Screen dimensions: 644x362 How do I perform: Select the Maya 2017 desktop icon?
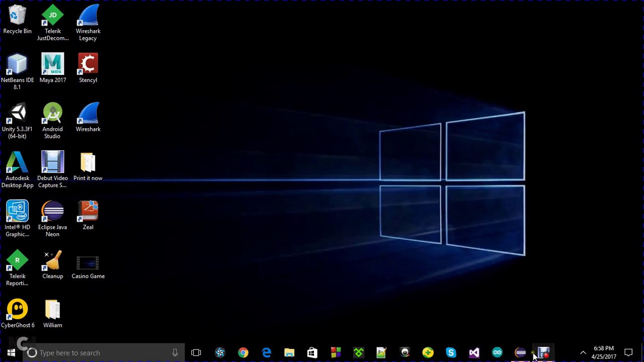(x=53, y=68)
